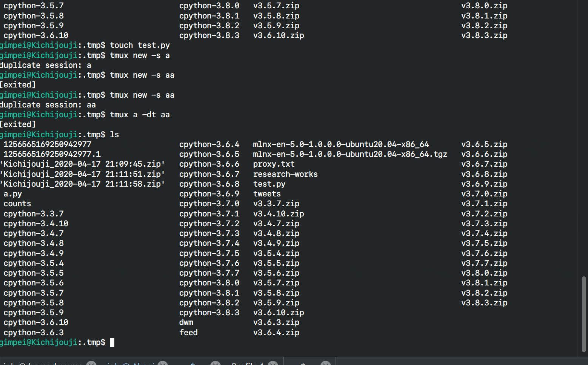
Task: Click the cpython-3.7.0 entry
Action: (209, 204)
